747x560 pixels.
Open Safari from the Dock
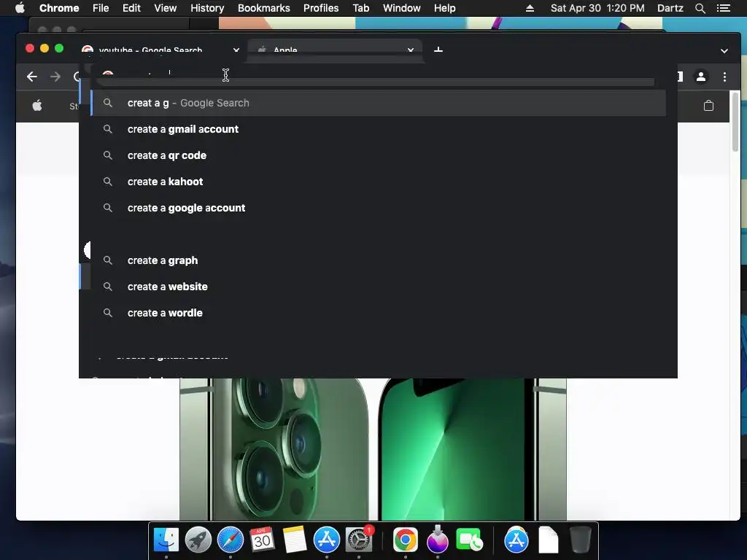coord(230,540)
